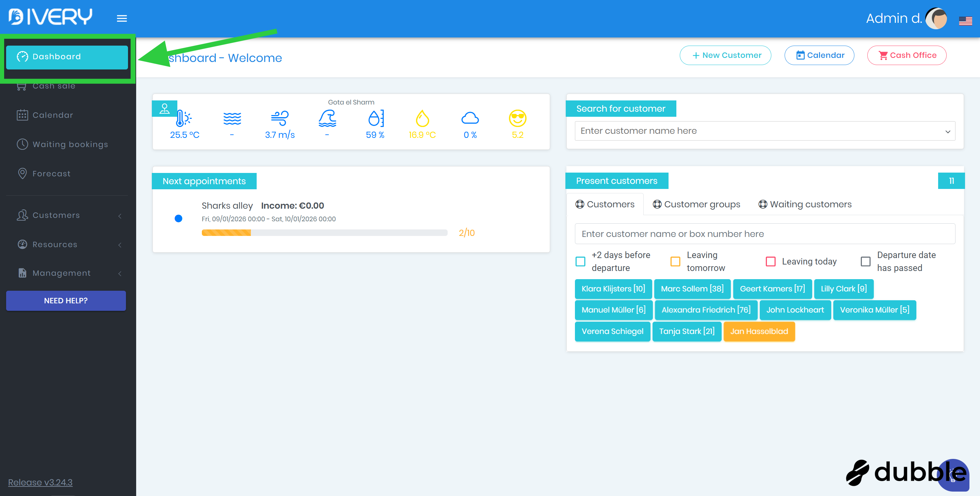Toggle the Leaving today checkbox
980x496 pixels.
(770, 262)
